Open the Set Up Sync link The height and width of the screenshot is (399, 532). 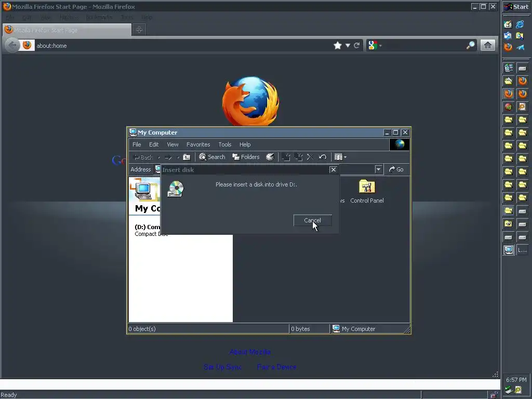pos(222,367)
